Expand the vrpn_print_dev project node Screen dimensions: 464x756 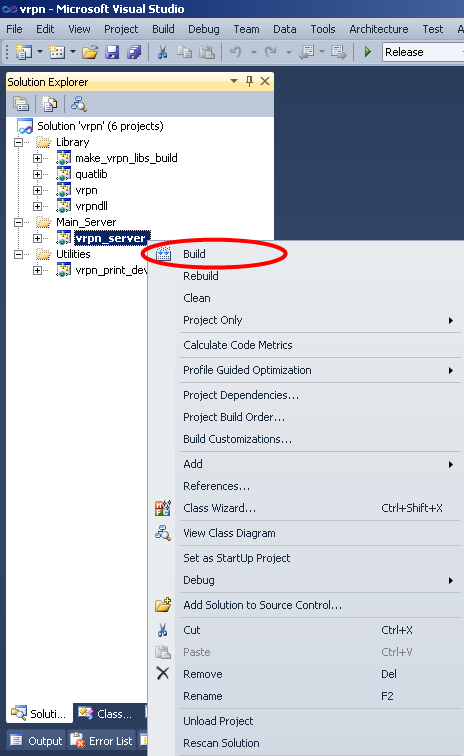point(37,270)
